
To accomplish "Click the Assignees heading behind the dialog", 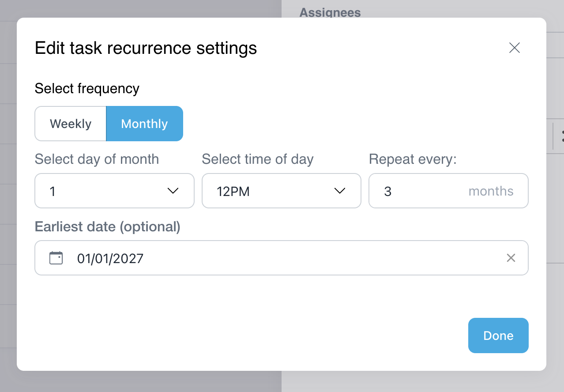I will tap(330, 12).
